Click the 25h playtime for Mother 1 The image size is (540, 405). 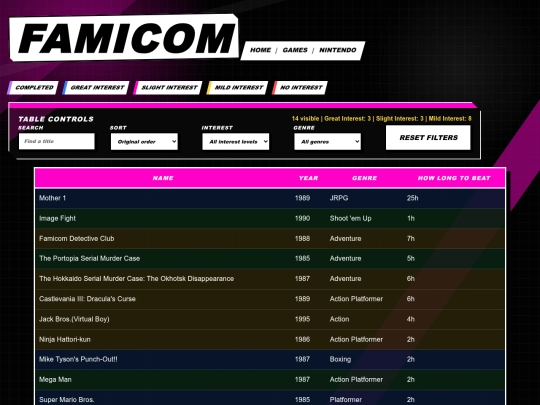pyautogui.click(x=413, y=198)
